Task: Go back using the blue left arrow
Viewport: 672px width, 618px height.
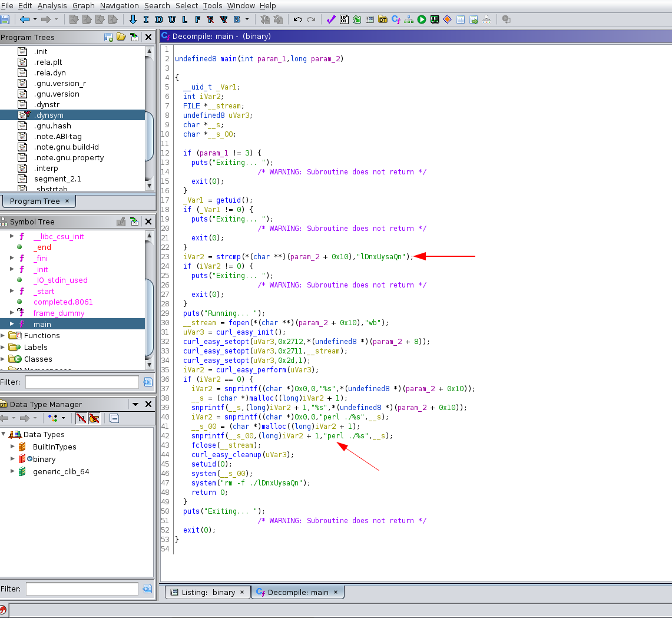Action: pos(24,19)
